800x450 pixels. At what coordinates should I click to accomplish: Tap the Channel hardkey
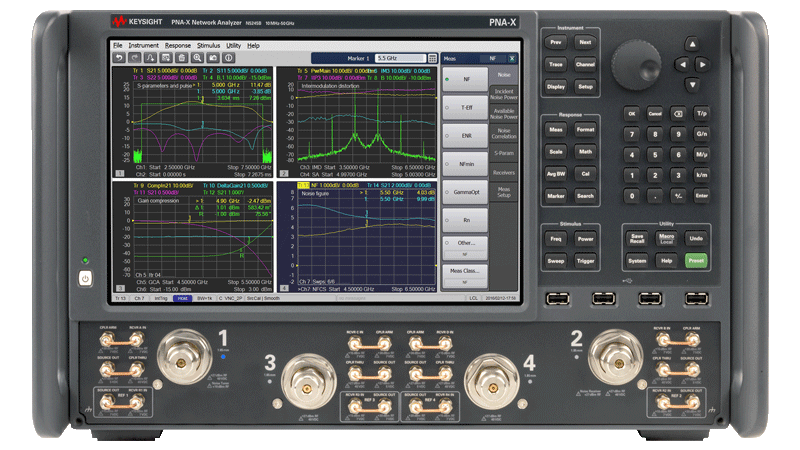coord(585,65)
